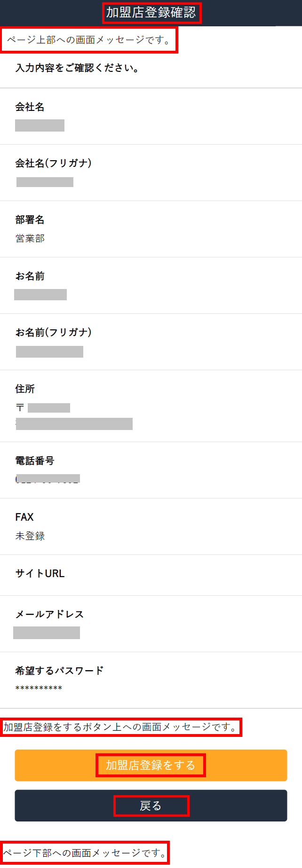302x868 pixels.
Task: Select the メールアドレス label
Action: (x=49, y=614)
